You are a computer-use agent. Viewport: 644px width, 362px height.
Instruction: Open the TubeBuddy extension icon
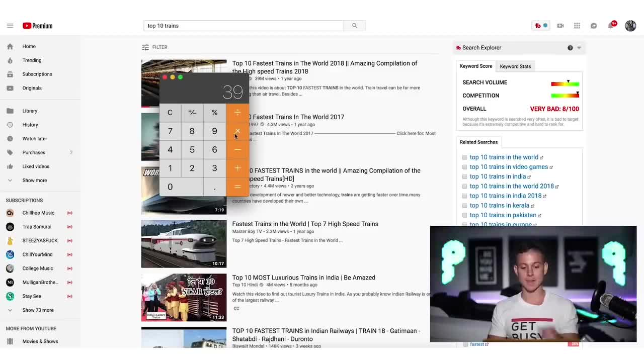point(541,26)
